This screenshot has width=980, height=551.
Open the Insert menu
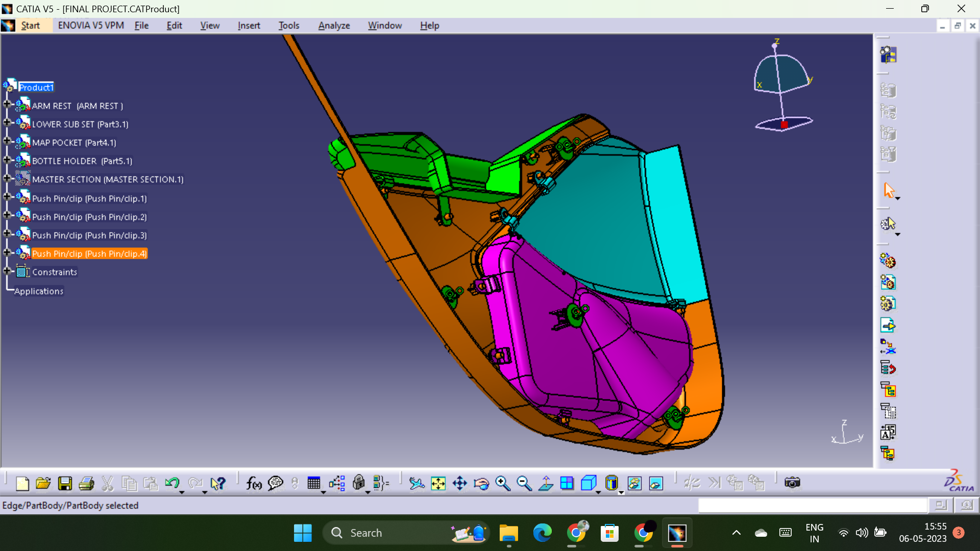click(x=249, y=26)
